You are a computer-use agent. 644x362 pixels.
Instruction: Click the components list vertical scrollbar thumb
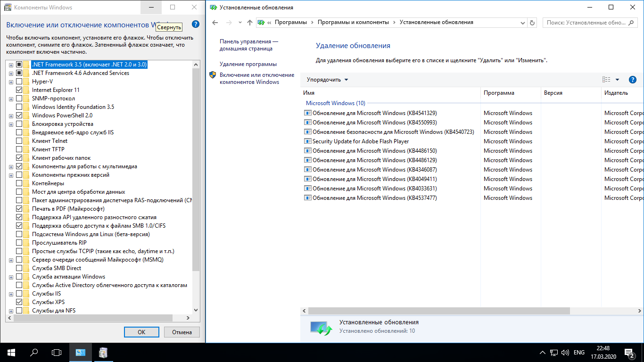(x=196, y=170)
